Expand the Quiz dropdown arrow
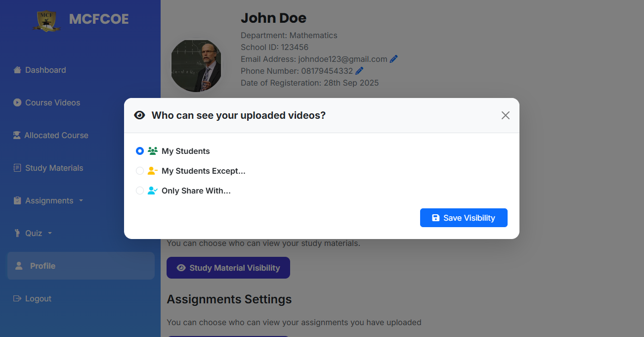Viewport: 644px width, 337px height. [49, 233]
